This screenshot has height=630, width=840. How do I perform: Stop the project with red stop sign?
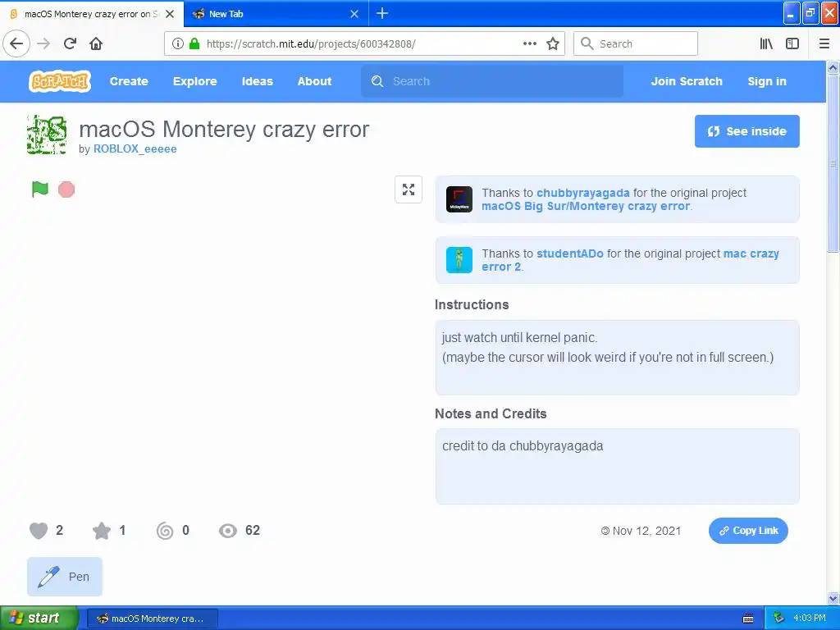click(66, 189)
